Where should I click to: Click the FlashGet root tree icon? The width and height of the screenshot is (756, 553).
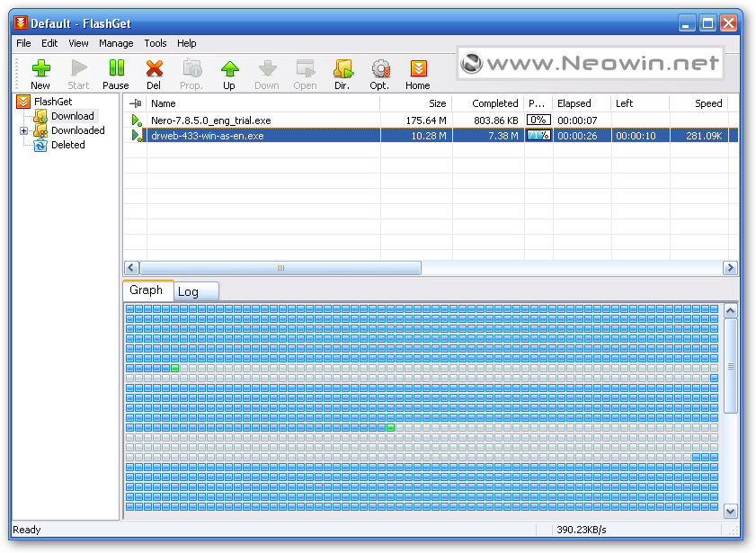(22, 102)
